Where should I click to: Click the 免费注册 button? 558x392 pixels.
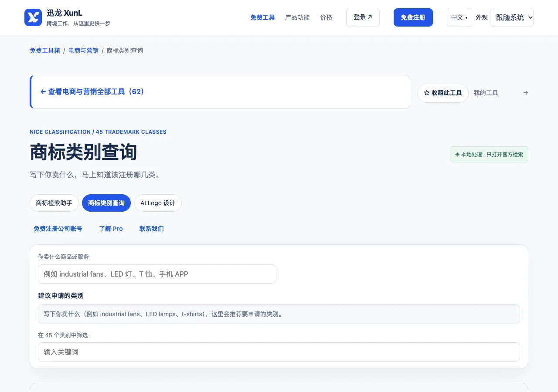coord(413,17)
